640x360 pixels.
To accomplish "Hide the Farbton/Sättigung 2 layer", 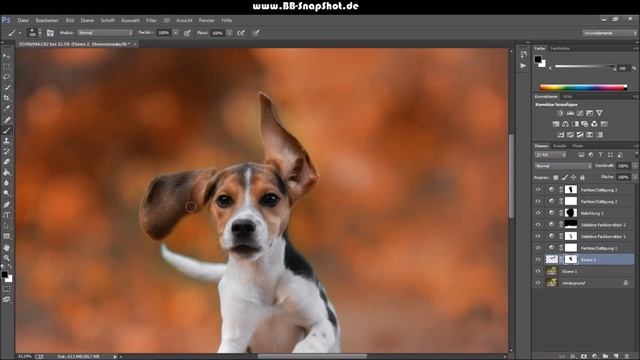I will click(538, 201).
